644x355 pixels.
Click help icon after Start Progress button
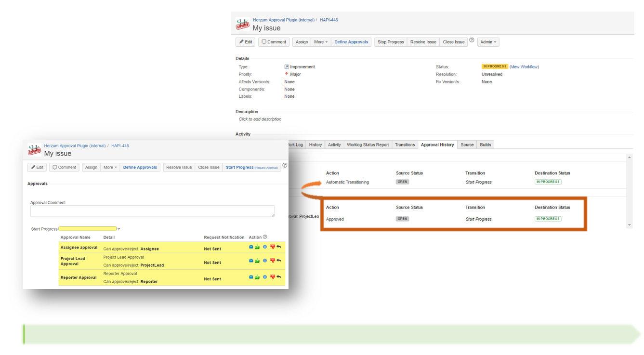point(285,165)
